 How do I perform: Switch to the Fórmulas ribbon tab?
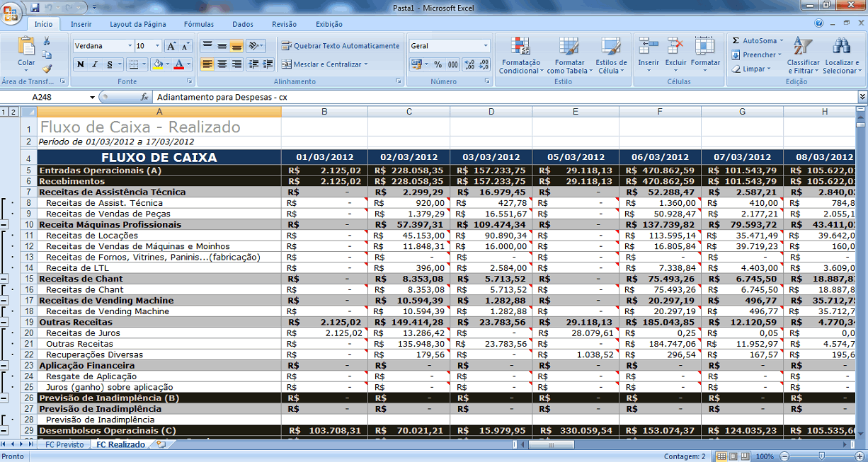pos(199,24)
